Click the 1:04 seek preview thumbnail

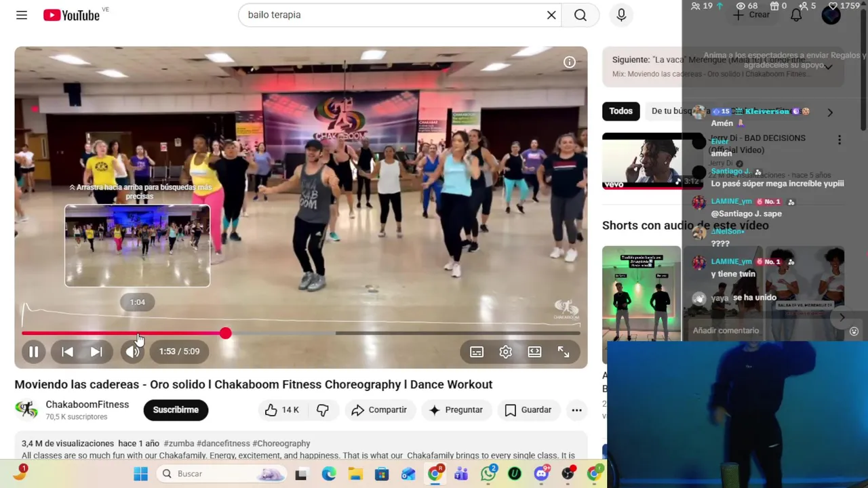137,246
